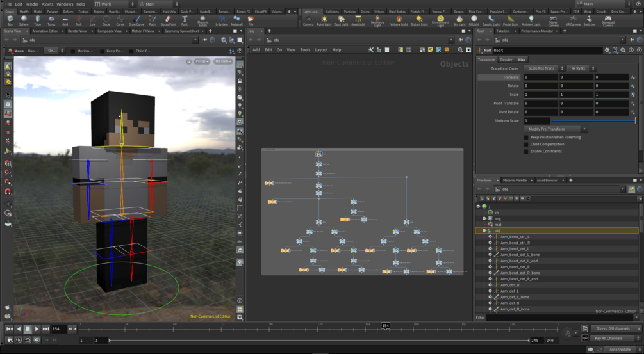This screenshot has width=644, height=354.
Task: Open the Render menu
Action: tap(31, 4)
